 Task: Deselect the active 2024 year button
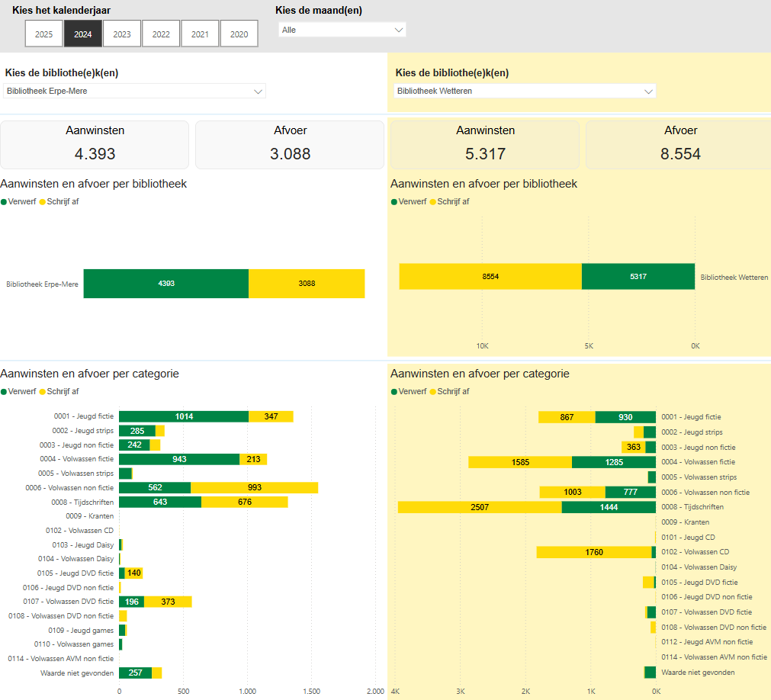pos(83,34)
